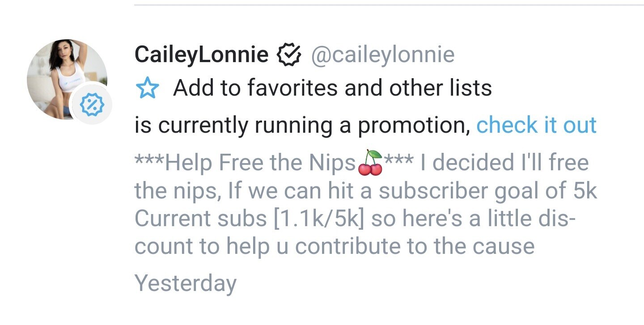Click the divider line above the notification
Viewport: 644px width, 325px height.
[388, 5]
